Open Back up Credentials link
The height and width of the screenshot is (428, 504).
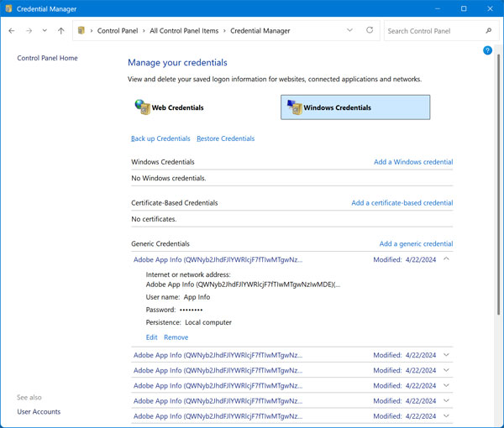click(x=160, y=138)
